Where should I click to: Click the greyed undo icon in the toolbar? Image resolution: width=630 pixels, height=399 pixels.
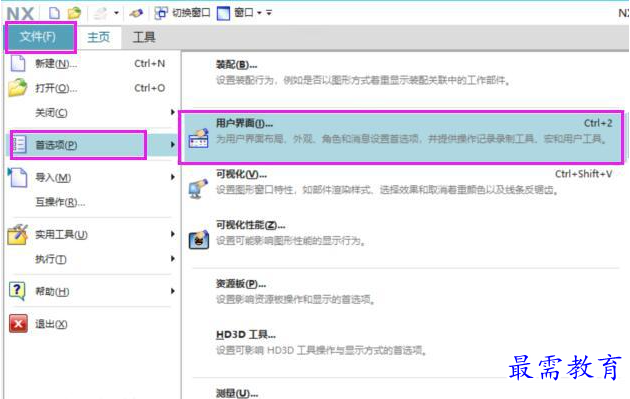click(100, 13)
